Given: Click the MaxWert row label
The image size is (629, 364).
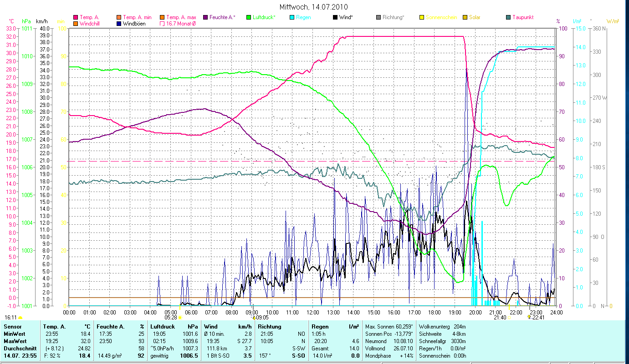Looking at the screenshot, I should [16, 341].
